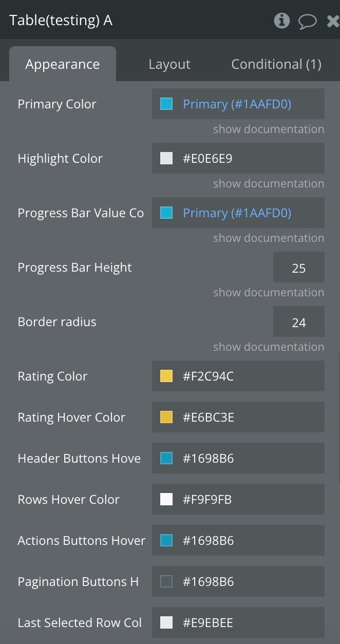Open Progress Bar Value Color style dropdown
The image size is (340, 644).
click(238, 213)
